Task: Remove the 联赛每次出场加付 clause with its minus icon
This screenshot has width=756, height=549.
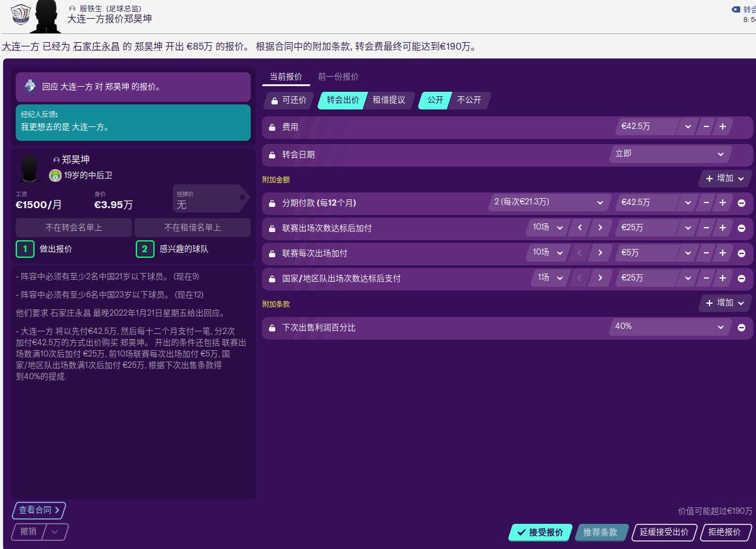Action: (x=742, y=253)
